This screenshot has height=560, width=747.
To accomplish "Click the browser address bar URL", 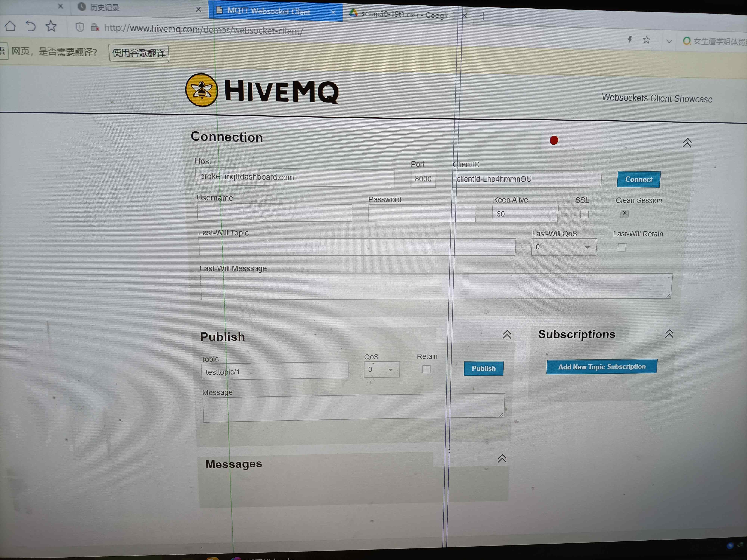I will coord(204,30).
